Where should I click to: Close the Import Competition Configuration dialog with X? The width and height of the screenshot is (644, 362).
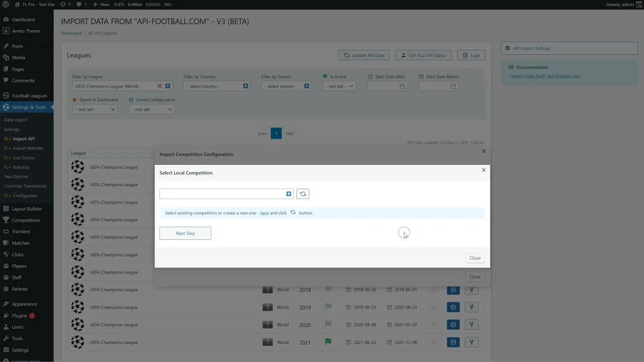[x=484, y=151]
